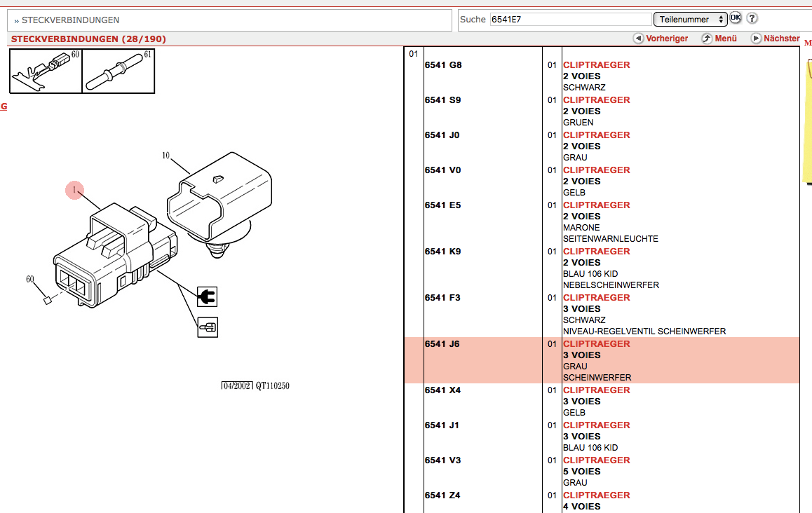Select part number 6541 V0

442,170
